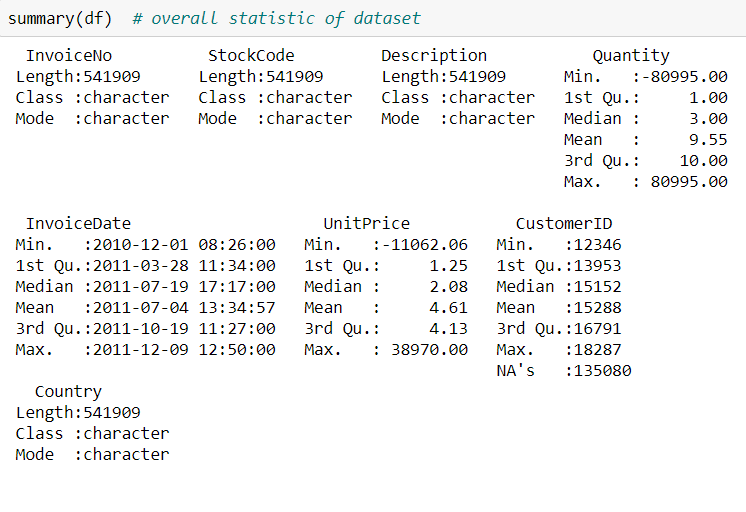Image resolution: width=746 pixels, height=512 pixels.
Task: Click the InvoiceDate maximum 2011-12-09 timestamp
Action: pyautogui.click(x=184, y=350)
